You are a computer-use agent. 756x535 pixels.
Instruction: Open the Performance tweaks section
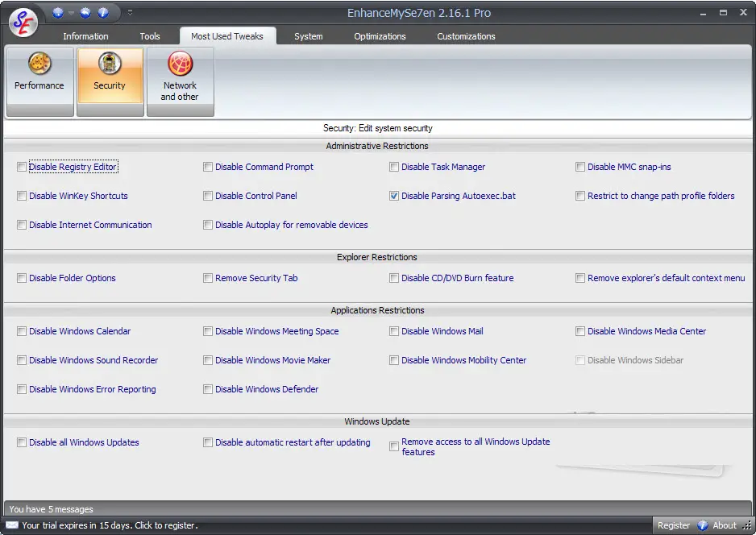(x=39, y=81)
